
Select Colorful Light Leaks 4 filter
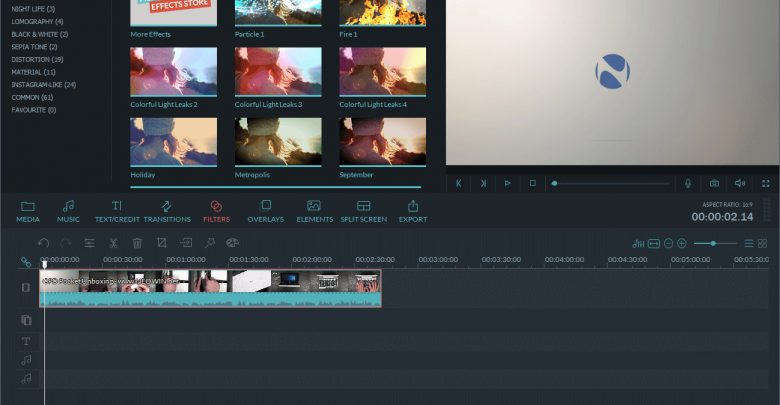point(383,72)
